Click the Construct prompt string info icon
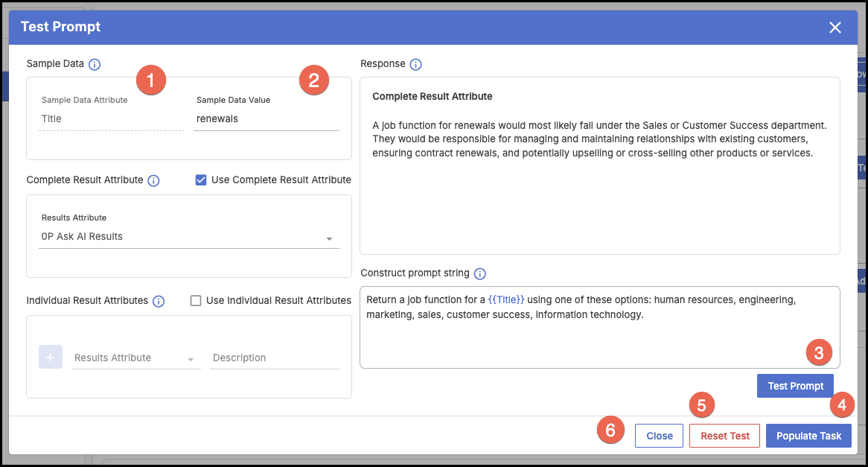Screen dimensions: 868x467 (x=480, y=273)
